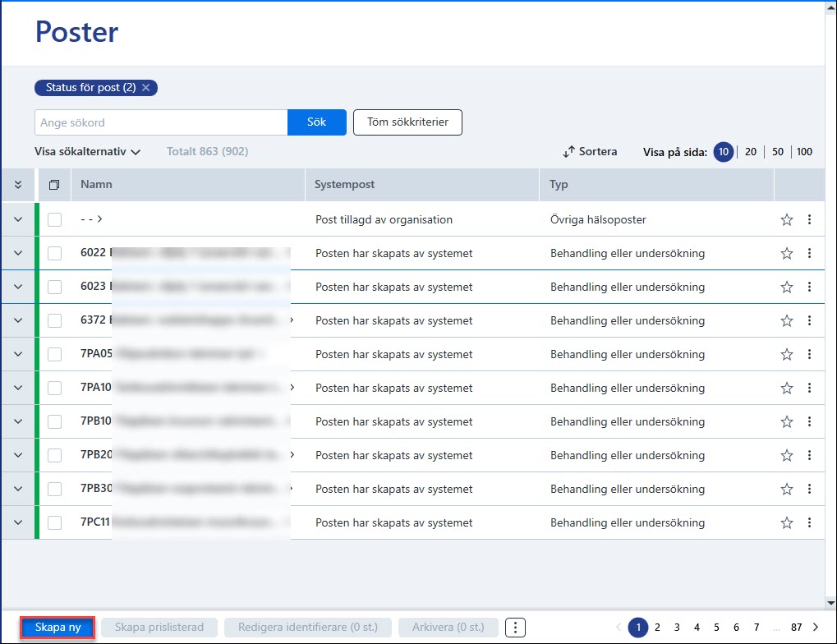
Task: Open more actions for row 7PC11
Action: 809,522
